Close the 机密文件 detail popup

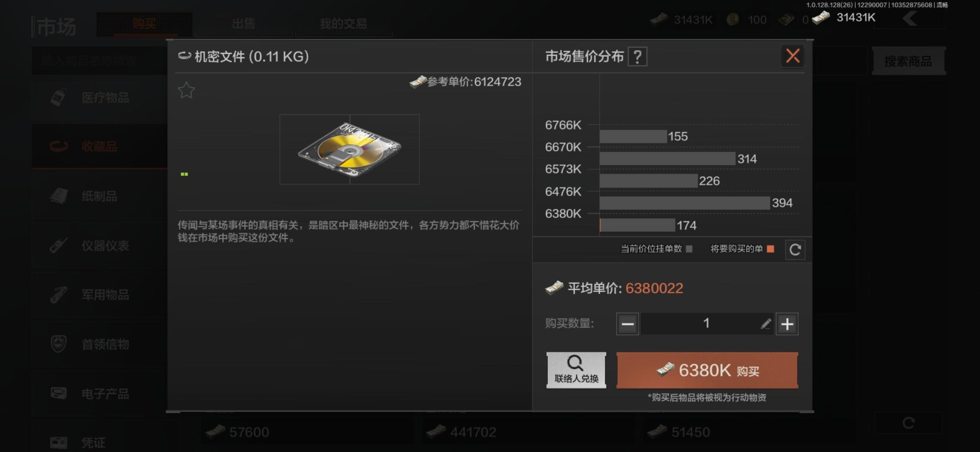792,56
